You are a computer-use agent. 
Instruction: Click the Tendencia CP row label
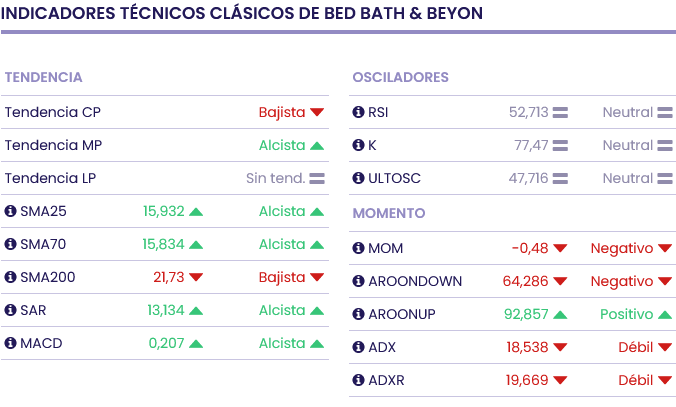pos(52,112)
